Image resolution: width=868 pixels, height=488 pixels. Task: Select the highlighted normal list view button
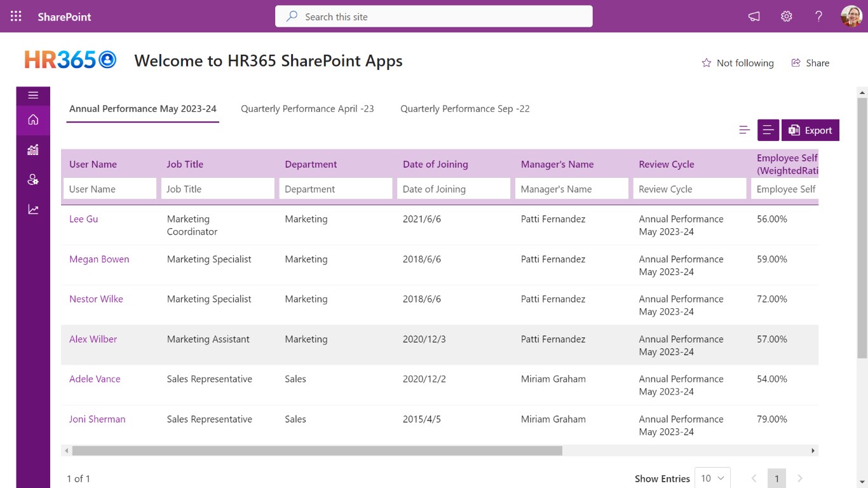(x=768, y=130)
